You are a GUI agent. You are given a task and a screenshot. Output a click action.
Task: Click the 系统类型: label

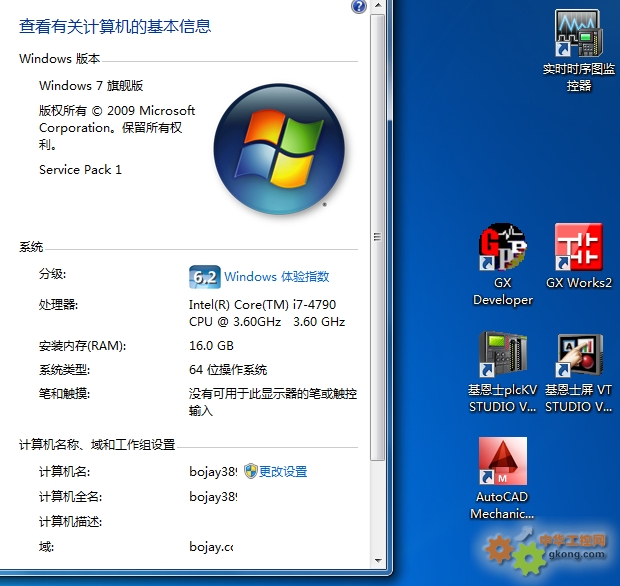click(64, 370)
